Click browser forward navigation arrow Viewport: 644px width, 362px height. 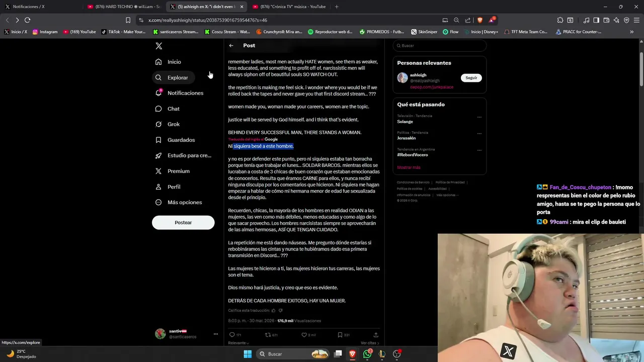pyautogui.click(x=17, y=20)
